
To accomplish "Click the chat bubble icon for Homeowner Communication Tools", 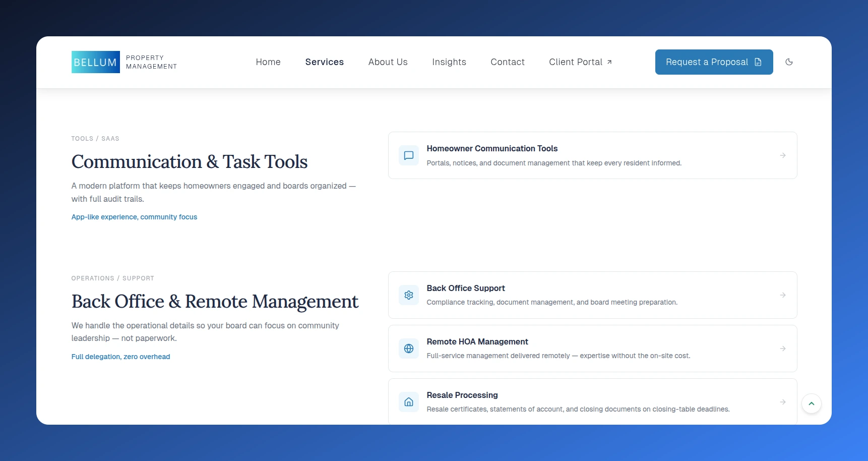I will [409, 155].
